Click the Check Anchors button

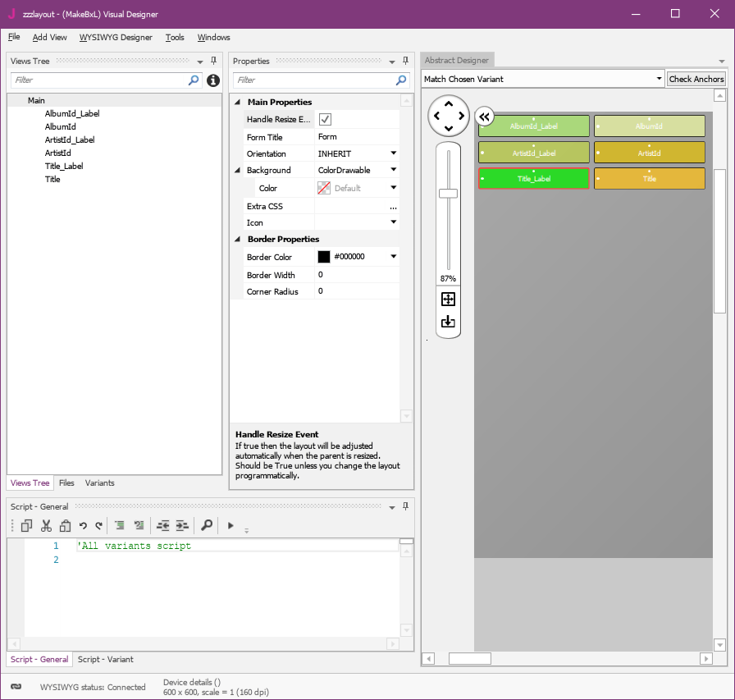(x=696, y=78)
